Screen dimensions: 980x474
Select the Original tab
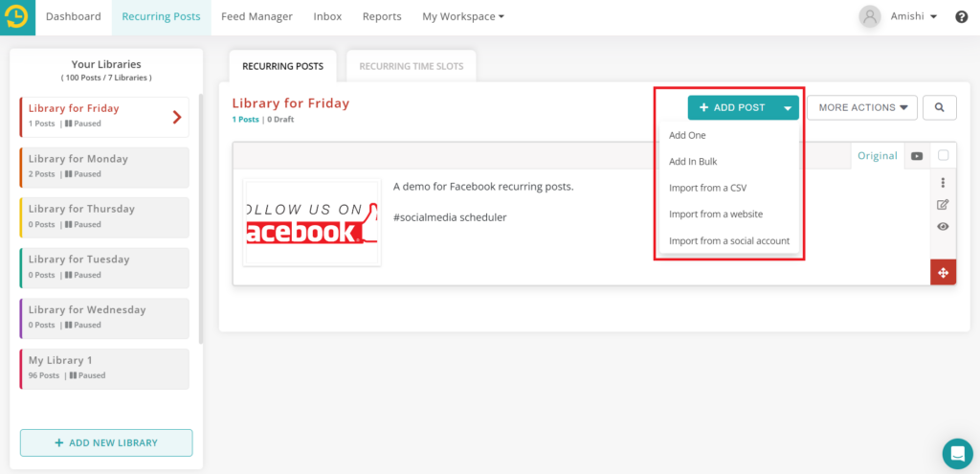pyautogui.click(x=878, y=156)
